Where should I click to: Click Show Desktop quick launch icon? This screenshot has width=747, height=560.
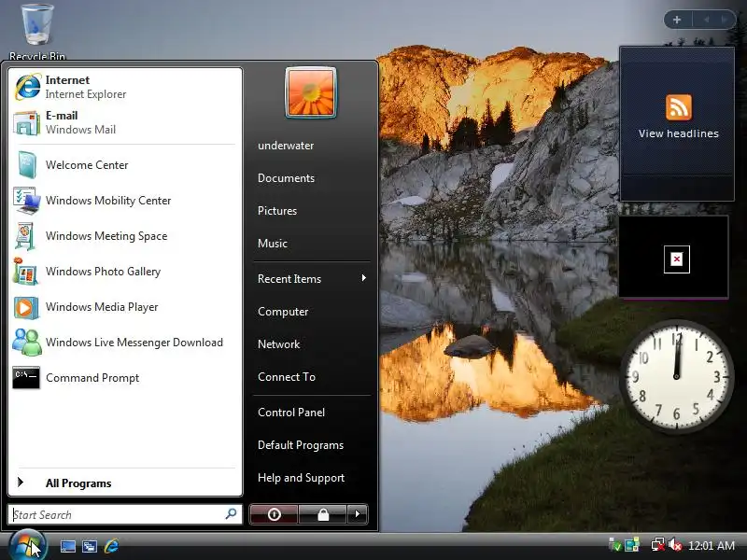click(x=67, y=546)
